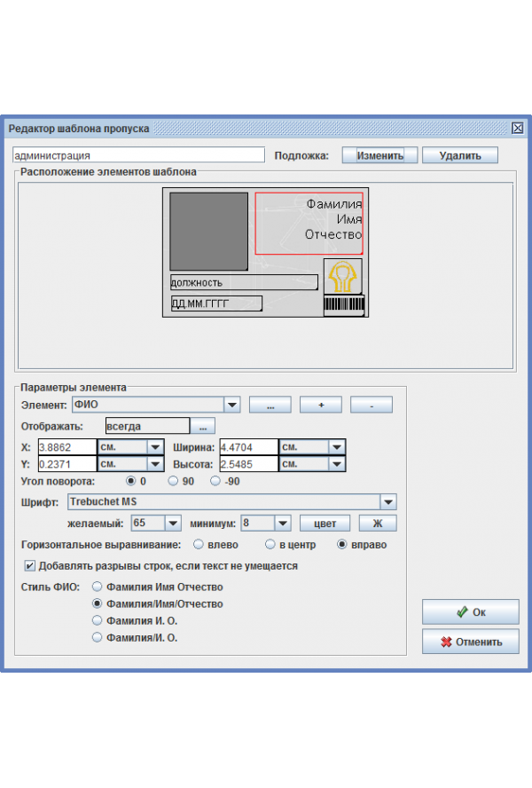Open the цвет color picker button

coord(325,524)
